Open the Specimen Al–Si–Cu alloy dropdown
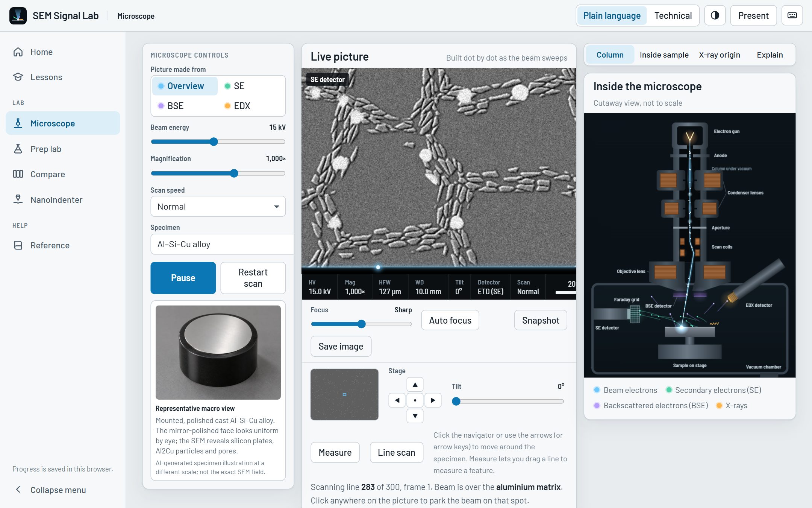Screen dimensions: 812x508 tap(222, 244)
